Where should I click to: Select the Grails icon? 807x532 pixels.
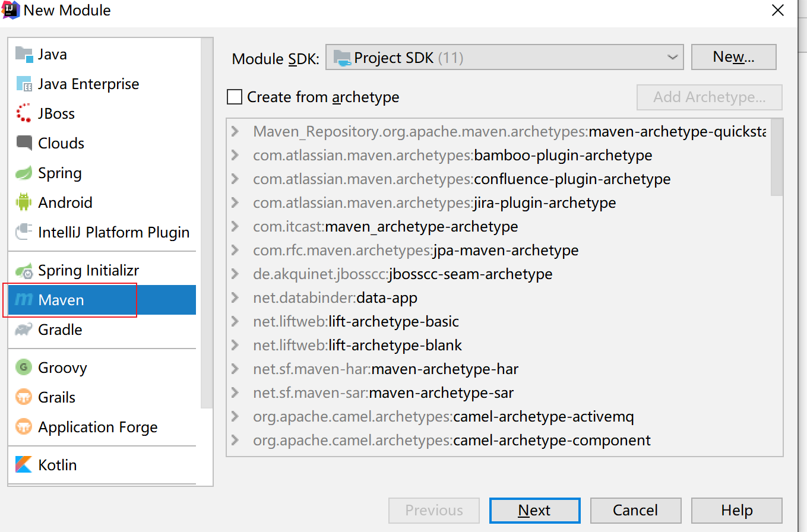coord(24,397)
